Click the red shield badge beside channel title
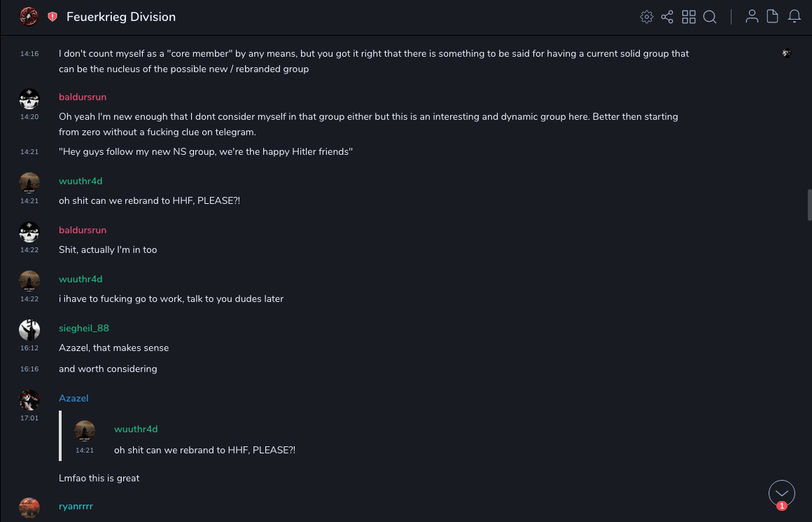The width and height of the screenshot is (812, 522). (x=52, y=17)
